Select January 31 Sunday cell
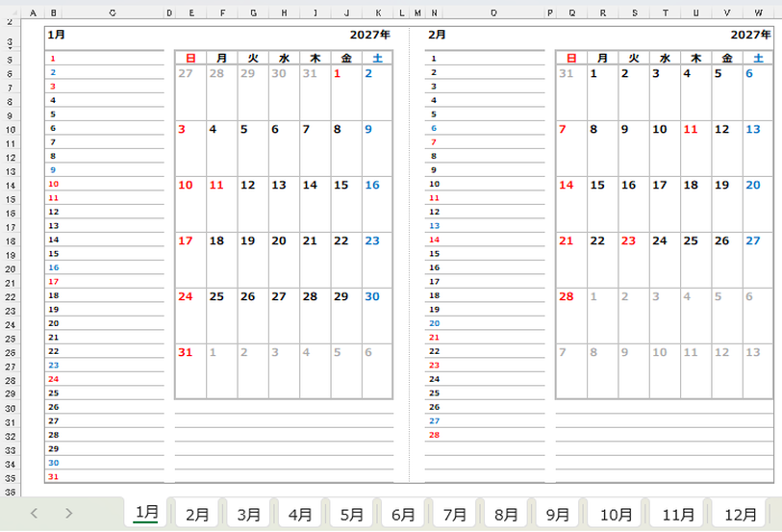The image size is (782, 532). pyautogui.click(x=190, y=371)
